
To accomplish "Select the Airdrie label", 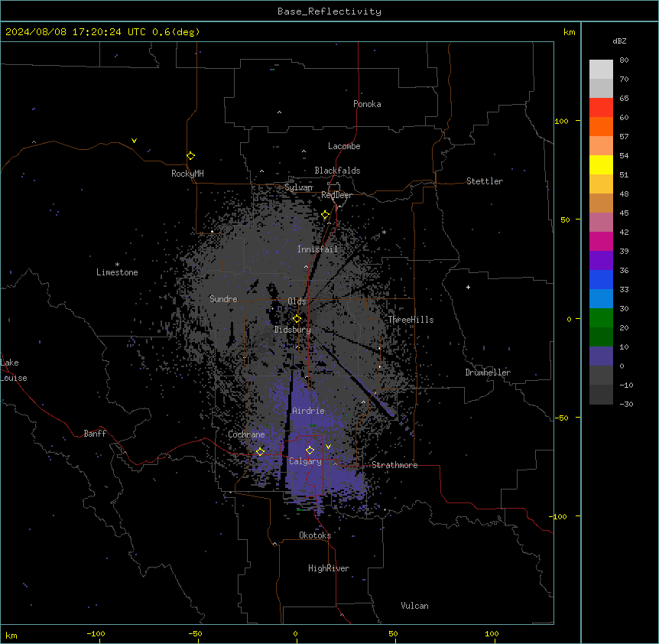I will 308,411.
